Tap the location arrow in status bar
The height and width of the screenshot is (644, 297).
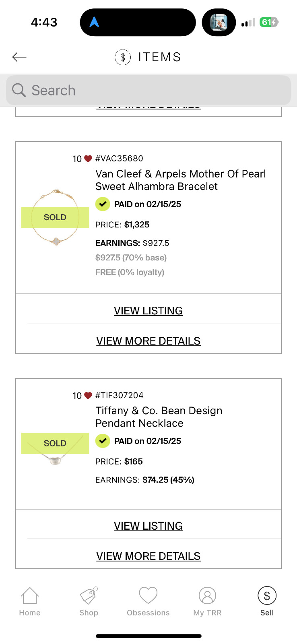pyautogui.click(x=94, y=22)
